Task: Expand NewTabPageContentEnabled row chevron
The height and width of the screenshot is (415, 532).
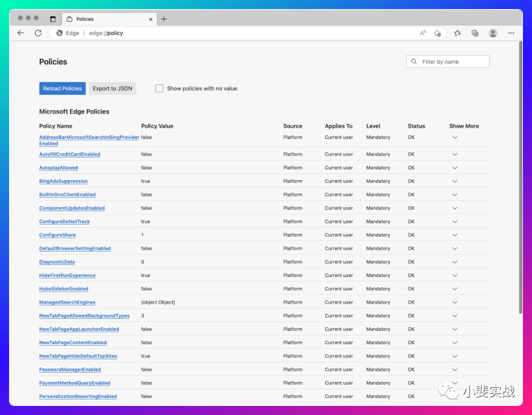Action: [455, 343]
